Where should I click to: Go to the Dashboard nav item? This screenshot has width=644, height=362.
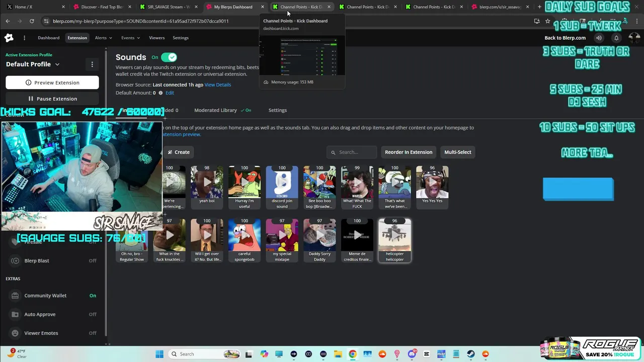pos(48,38)
